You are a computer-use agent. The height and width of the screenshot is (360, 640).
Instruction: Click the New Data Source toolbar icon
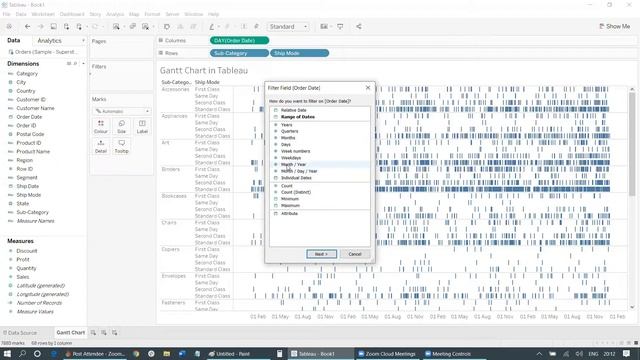(x=66, y=27)
